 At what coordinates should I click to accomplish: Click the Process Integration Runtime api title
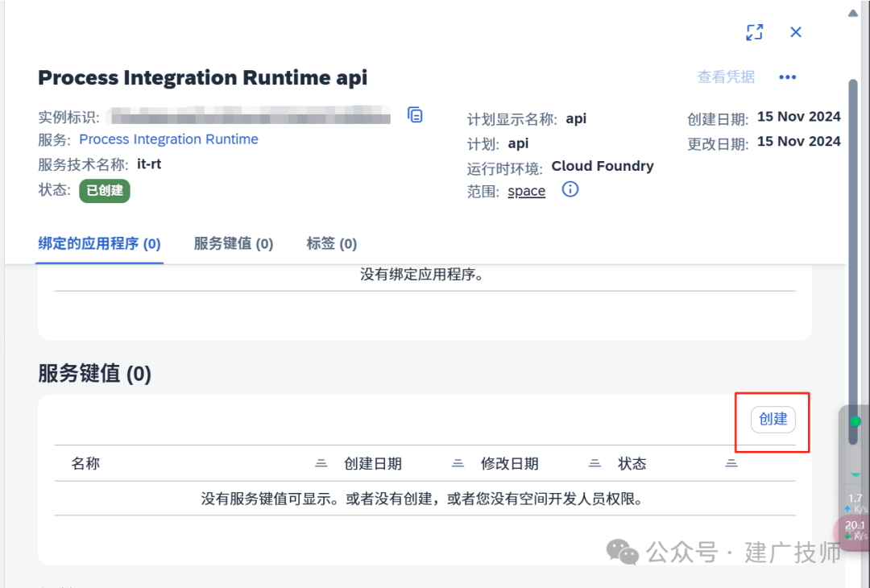(202, 77)
